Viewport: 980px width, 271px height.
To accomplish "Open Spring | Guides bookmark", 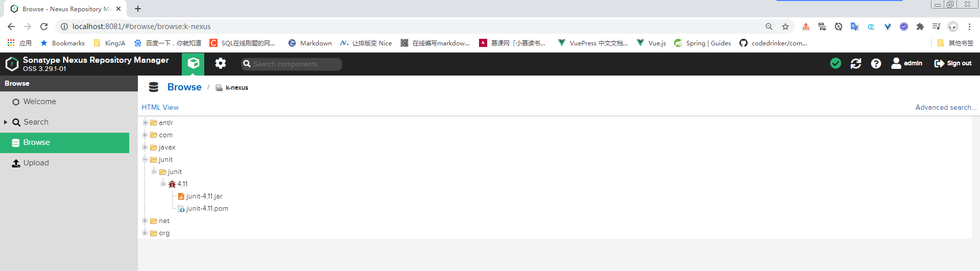I will 703,43.
